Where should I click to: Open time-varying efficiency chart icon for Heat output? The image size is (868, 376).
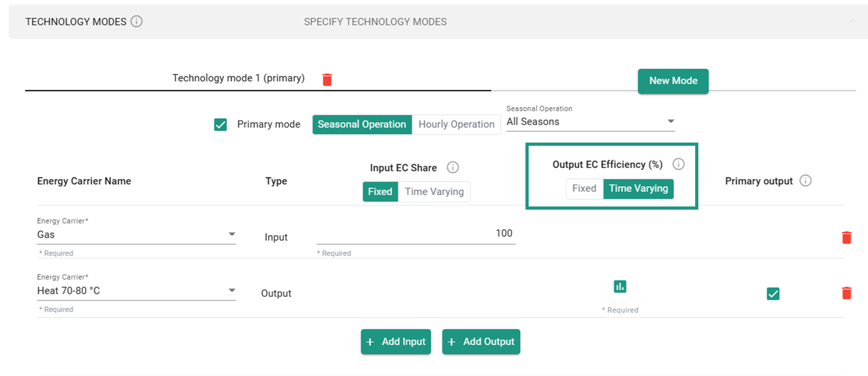pyautogui.click(x=620, y=287)
